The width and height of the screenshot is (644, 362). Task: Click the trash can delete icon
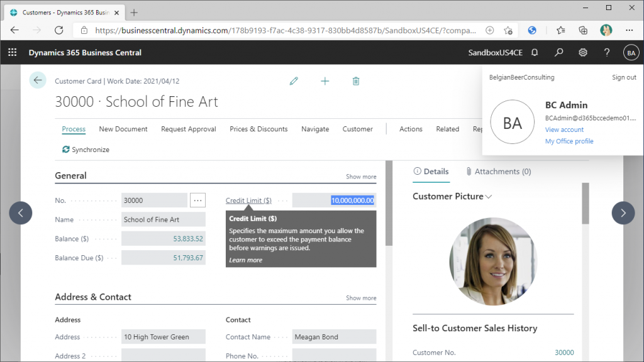pos(356,81)
